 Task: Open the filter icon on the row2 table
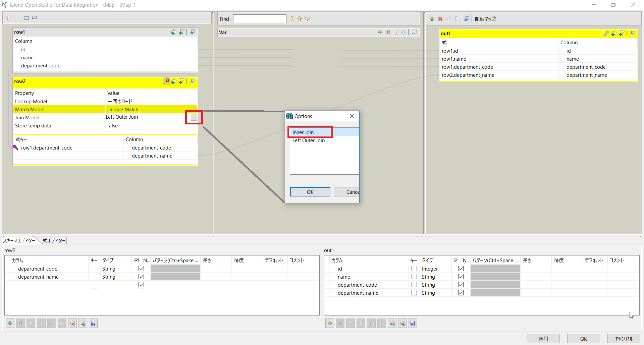pos(181,81)
